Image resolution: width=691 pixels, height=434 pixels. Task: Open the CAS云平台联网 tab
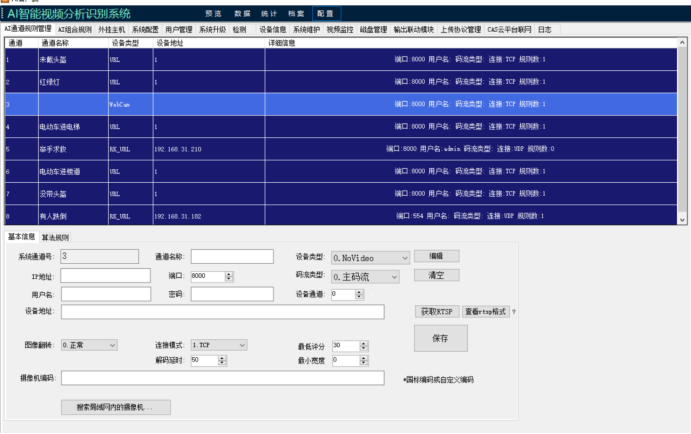[509, 30]
